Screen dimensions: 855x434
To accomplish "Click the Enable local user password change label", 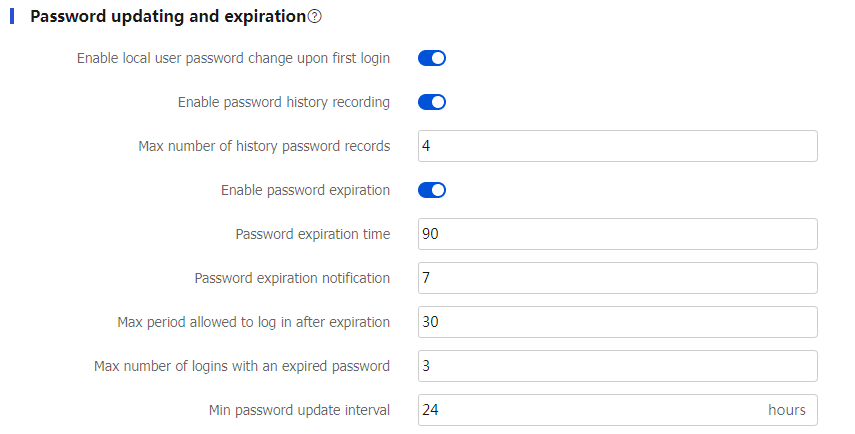I will tap(233, 58).
